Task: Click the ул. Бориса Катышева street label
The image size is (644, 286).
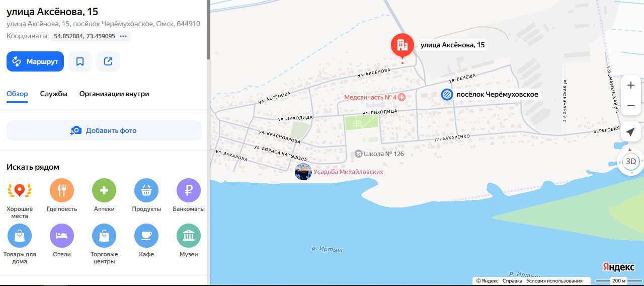Action: 280,154
